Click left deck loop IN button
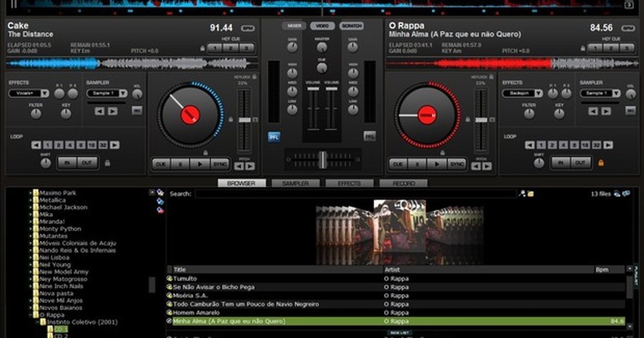 pos(67,163)
